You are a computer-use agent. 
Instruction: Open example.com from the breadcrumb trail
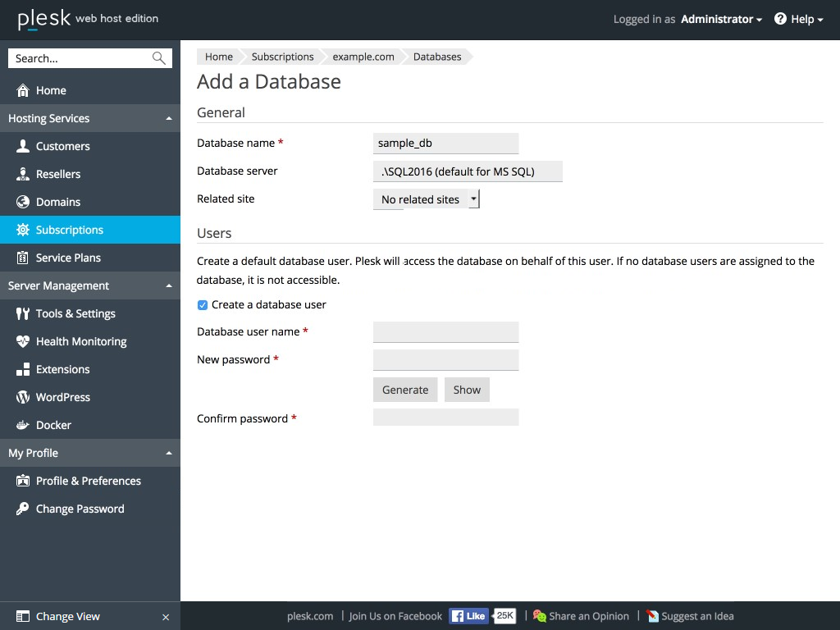363,57
